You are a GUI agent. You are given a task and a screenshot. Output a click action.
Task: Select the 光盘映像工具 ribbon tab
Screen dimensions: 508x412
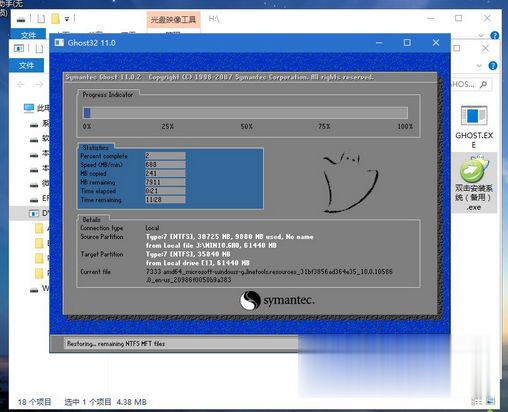click(x=173, y=20)
